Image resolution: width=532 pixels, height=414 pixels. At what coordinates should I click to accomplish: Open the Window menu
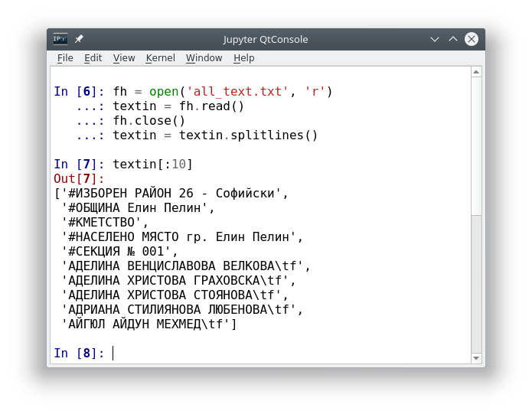point(204,58)
